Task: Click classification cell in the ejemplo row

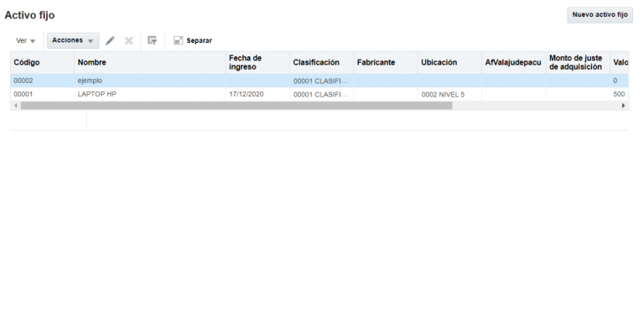Action: pos(322,81)
